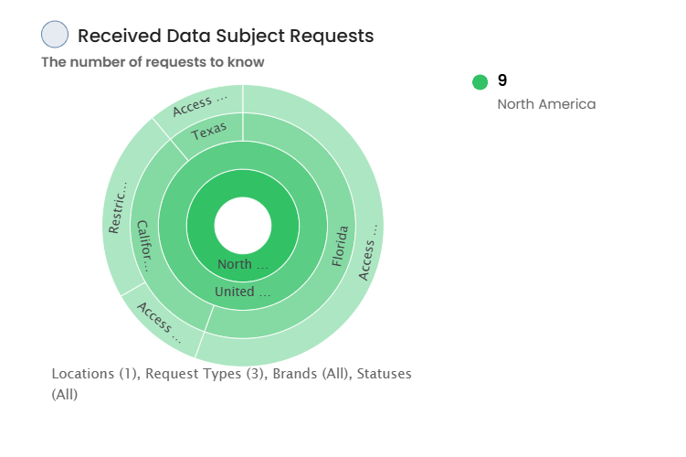Screen dimensions: 686x457
Task: Select the Florida segment of the chart
Action: tap(340, 246)
